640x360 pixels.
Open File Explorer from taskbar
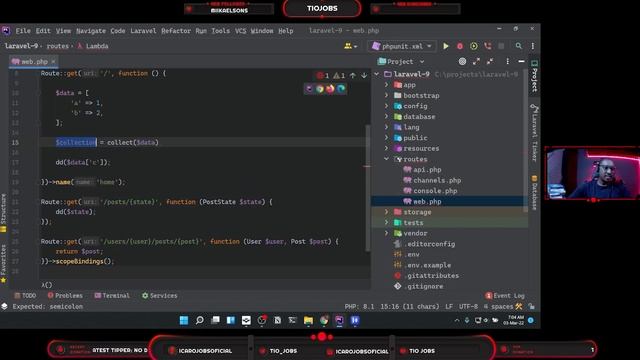click(308, 320)
